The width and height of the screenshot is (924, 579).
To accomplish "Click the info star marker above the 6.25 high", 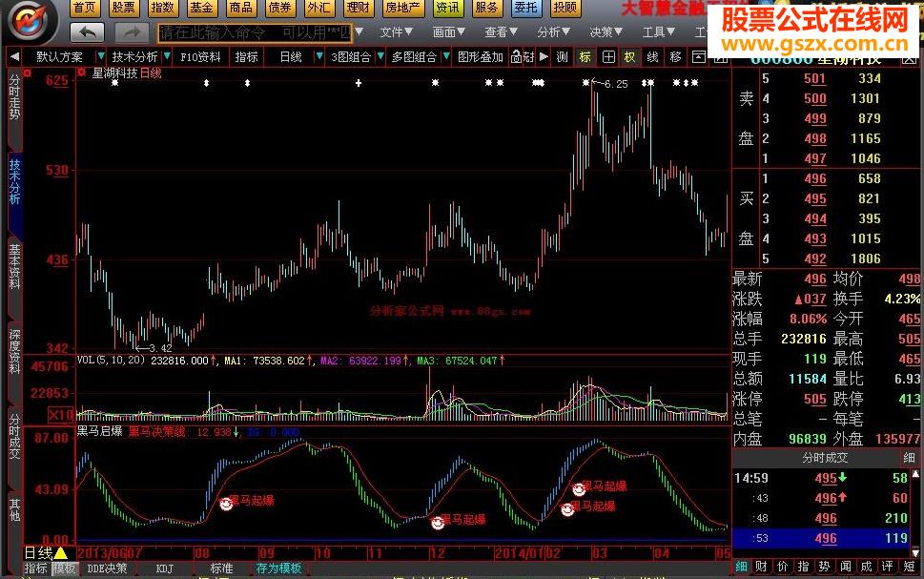I will tap(585, 83).
